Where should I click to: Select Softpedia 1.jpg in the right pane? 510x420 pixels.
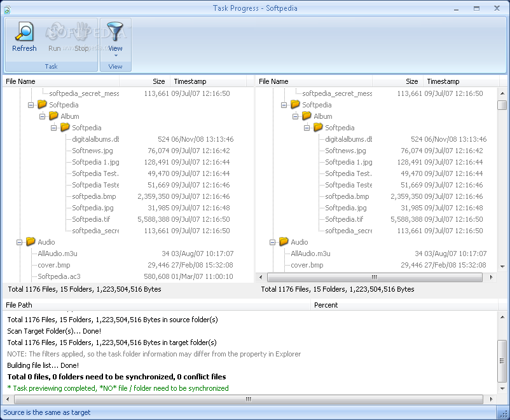[348, 162]
